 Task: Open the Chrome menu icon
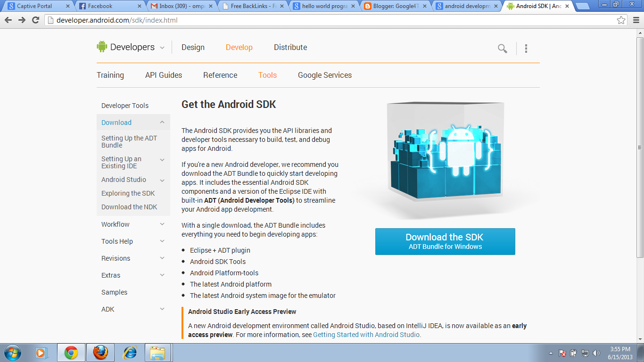tap(635, 20)
